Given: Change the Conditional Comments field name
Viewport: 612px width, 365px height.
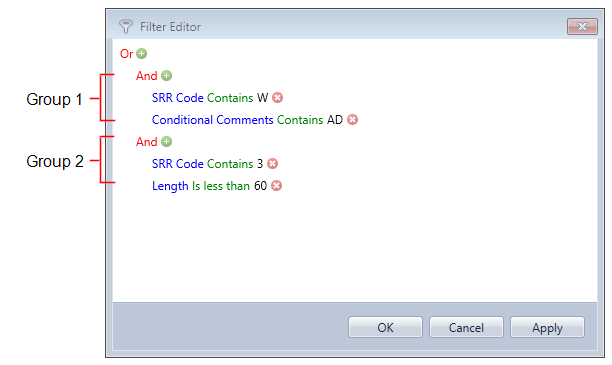Looking at the screenshot, I should (x=212, y=120).
